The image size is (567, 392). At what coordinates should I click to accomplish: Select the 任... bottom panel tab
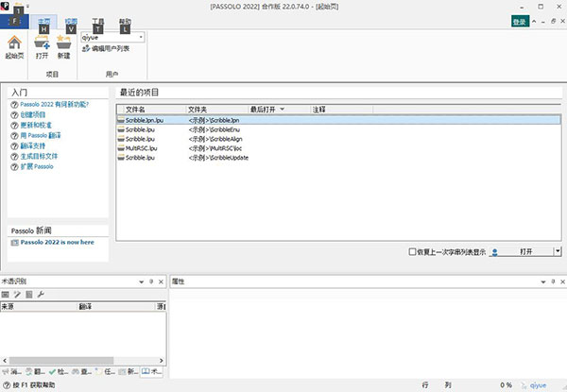click(x=105, y=371)
